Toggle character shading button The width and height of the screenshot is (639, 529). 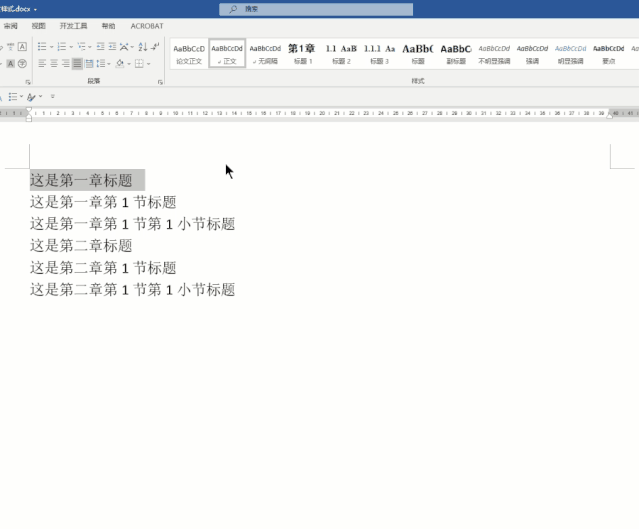11,64
